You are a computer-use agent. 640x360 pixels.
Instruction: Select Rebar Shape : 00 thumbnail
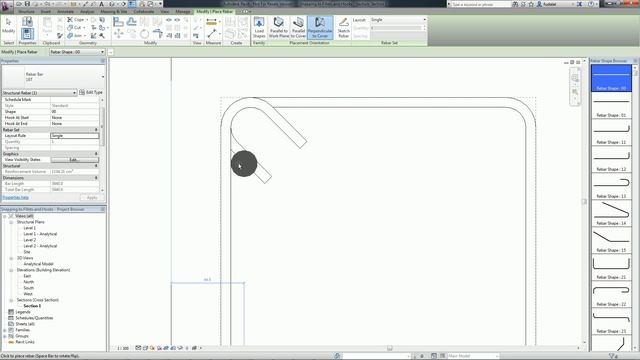tap(611, 78)
